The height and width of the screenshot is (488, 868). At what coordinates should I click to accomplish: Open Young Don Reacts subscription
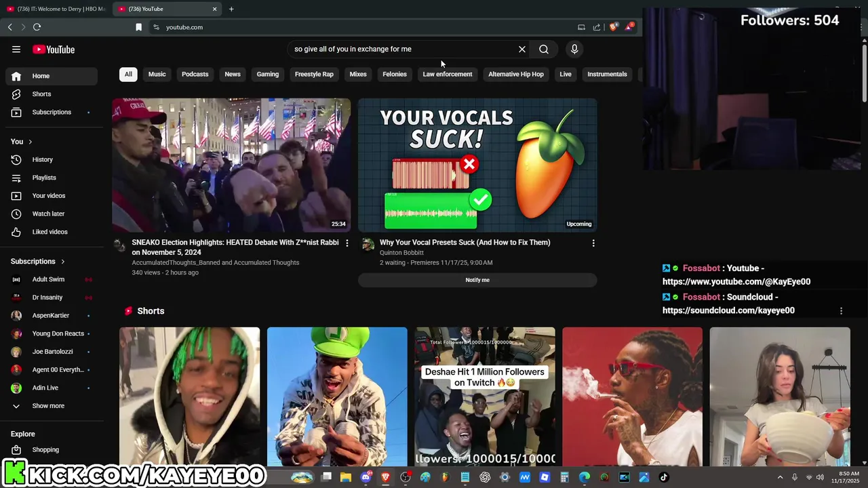pos(52,333)
